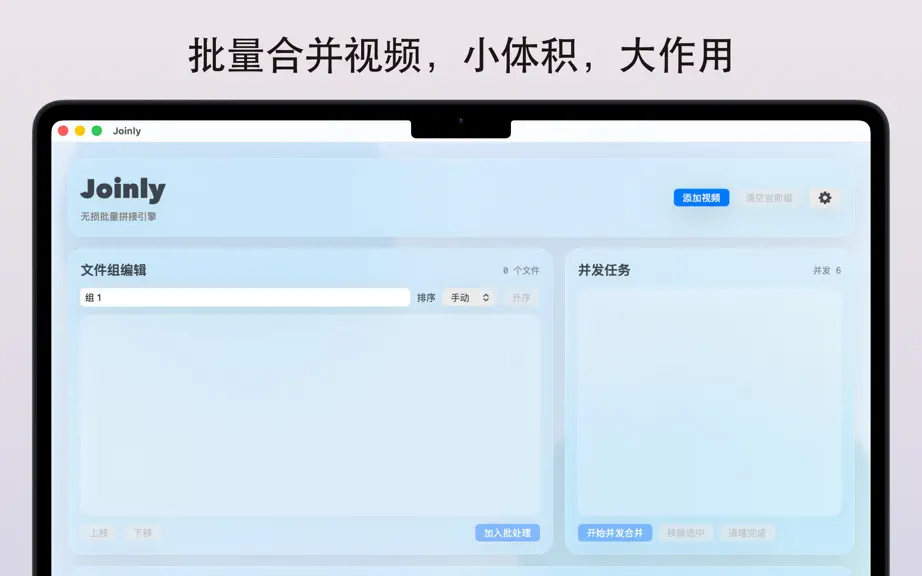Click the 无损批量拼接引擎 subtitle
Image resolution: width=922 pixels, height=576 pixels.
[118, 216]
